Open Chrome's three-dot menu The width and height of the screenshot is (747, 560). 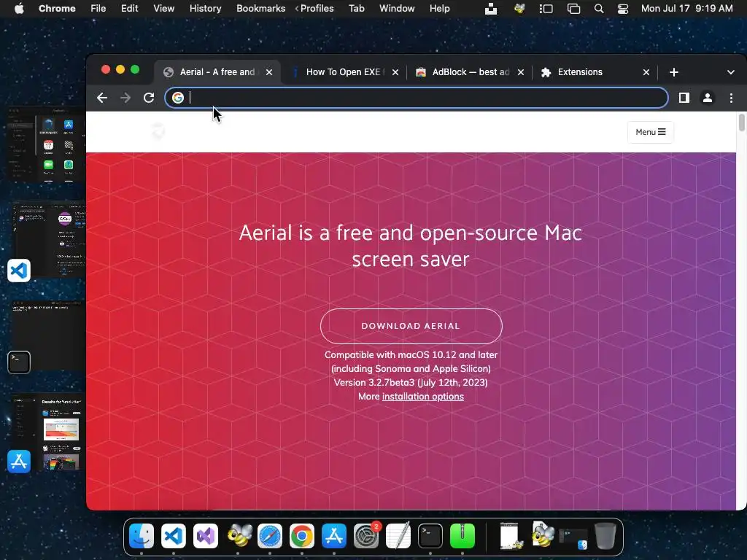731,98
